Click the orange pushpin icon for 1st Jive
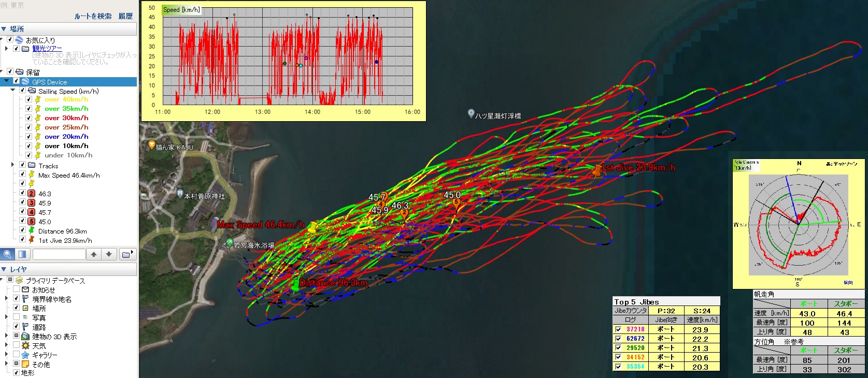Viewport: 868px width, 378px height. point(32,240)
